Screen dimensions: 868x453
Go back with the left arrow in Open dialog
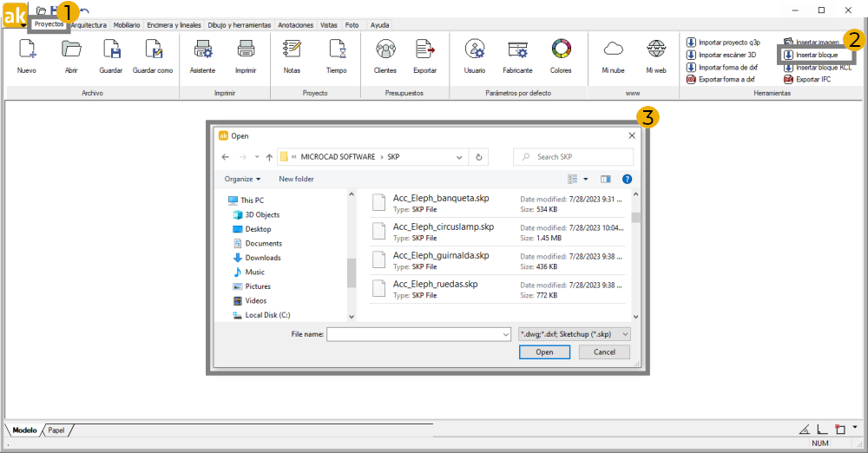point(226,157)
